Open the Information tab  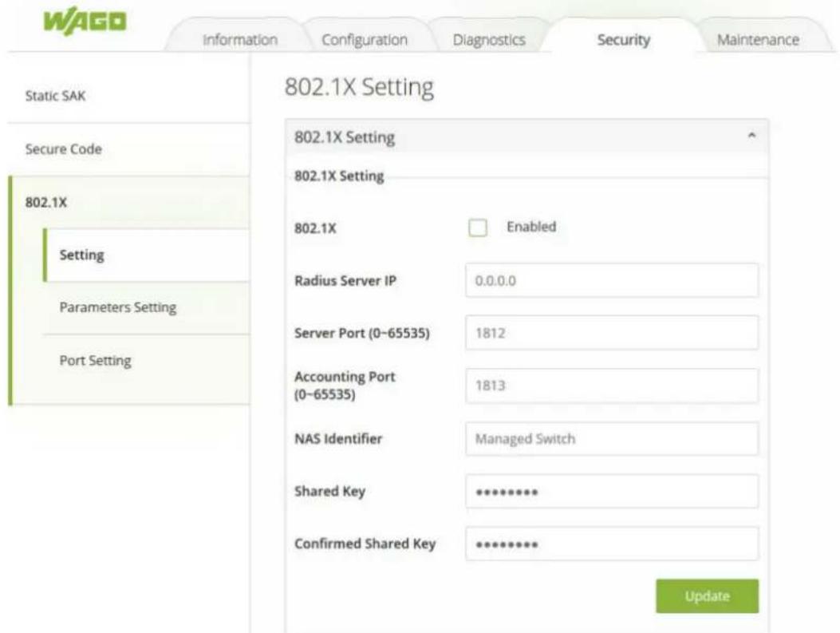click(x=239, y=40)
